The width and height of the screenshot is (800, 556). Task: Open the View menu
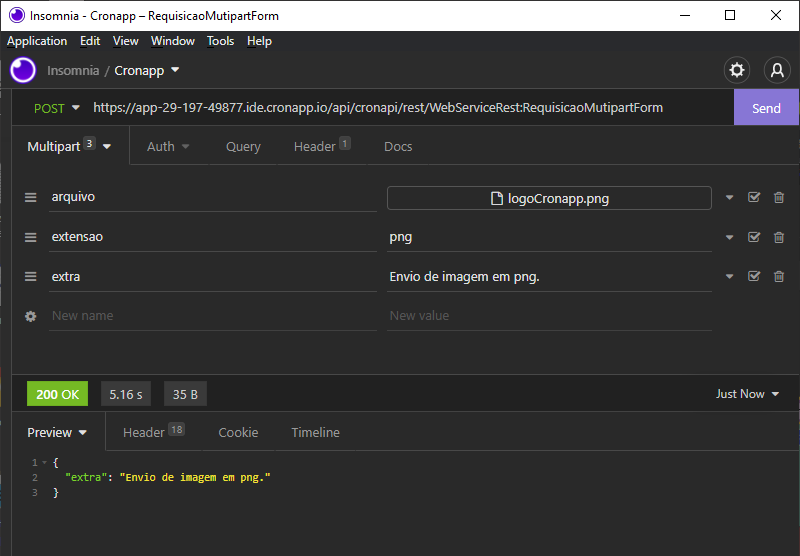tap(126, 41)
